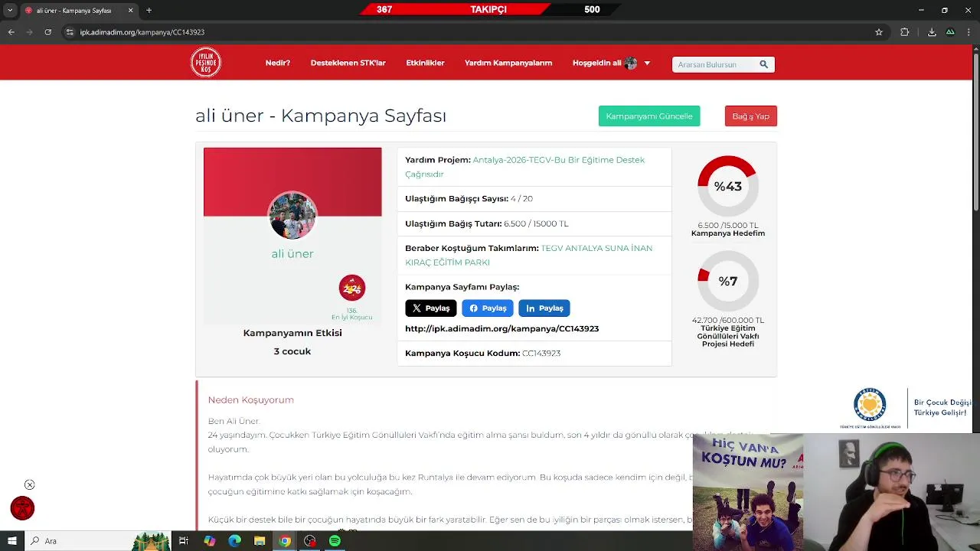
Task: Open Microsoft Edge from taskbar
Action: point(234,541)
